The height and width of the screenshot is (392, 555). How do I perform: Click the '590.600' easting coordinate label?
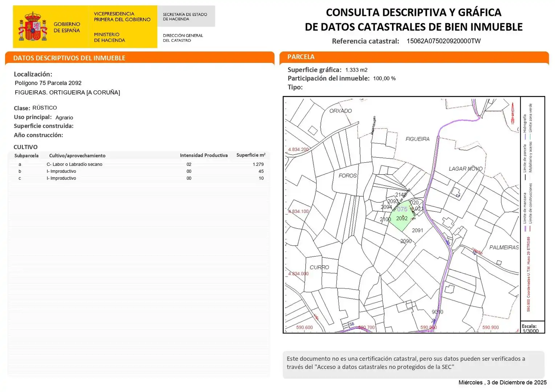(x=304, y=327)
